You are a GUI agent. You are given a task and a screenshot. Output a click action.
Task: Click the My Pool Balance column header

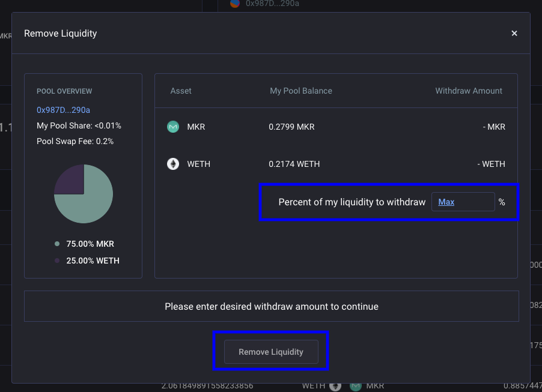[300, 91]
